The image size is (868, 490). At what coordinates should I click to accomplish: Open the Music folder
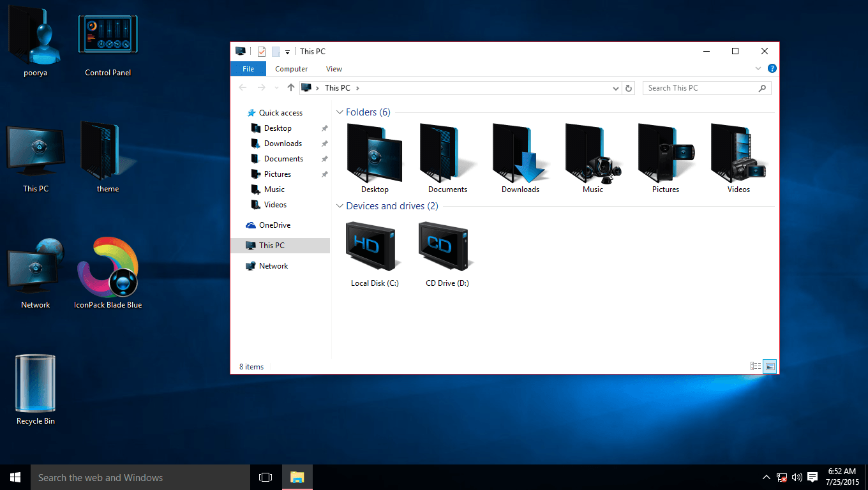point(593,153)
